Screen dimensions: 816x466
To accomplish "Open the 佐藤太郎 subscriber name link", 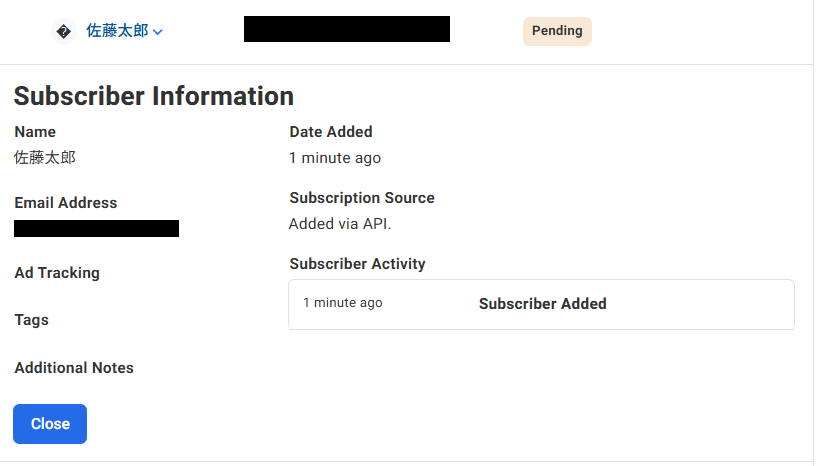I will click(x=118, y=31).
